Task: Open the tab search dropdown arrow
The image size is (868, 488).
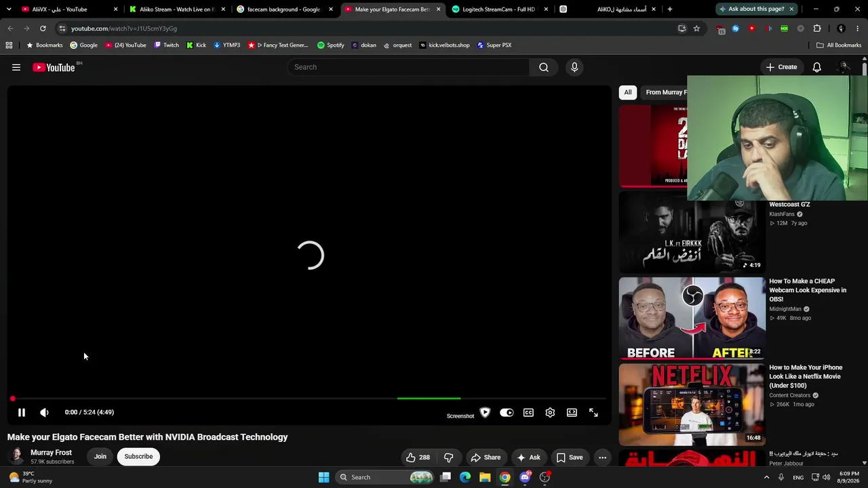Action: [x=9, y=9]
